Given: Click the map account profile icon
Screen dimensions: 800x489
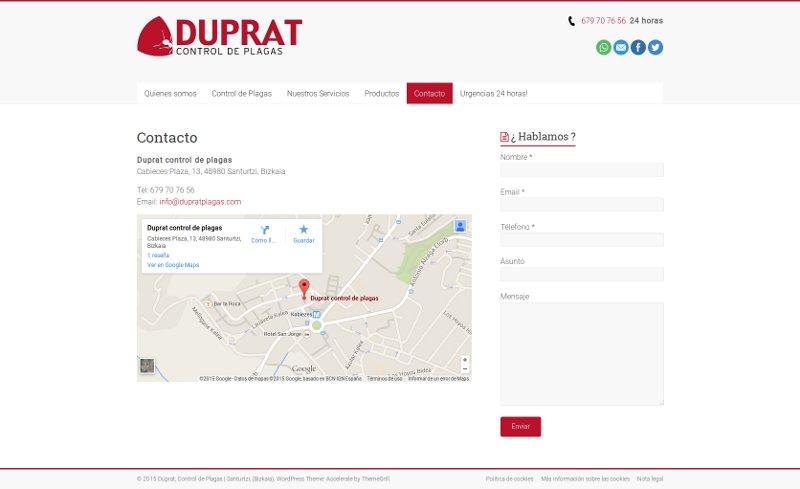Looking at the screenshot, I should [460, 226].
